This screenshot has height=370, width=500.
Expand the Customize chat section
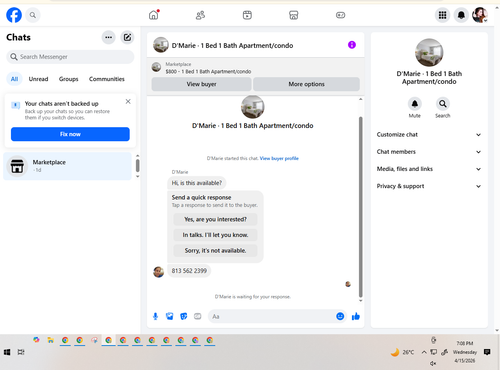(x=429, y=135)
